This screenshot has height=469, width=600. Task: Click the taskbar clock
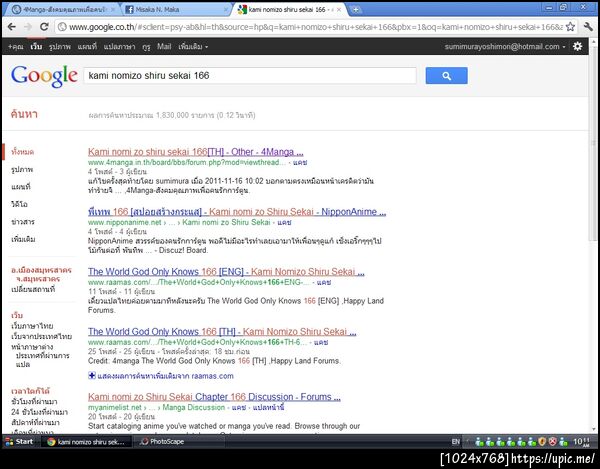tap(581, 442)
